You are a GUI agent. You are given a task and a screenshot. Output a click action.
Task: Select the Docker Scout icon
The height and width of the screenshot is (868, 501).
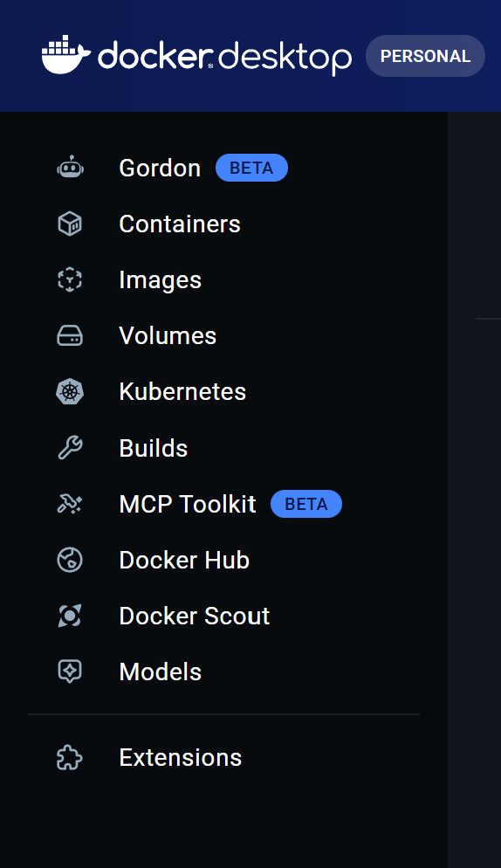(x=70, y=616)
